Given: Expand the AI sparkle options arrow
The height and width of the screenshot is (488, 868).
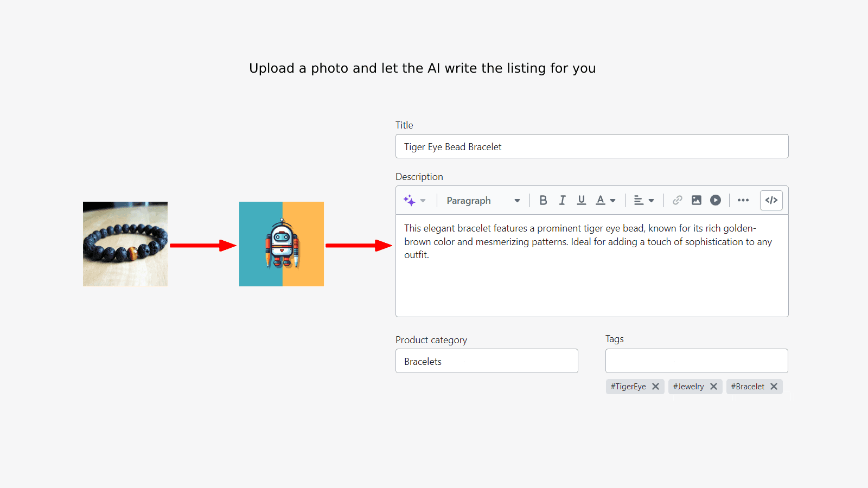Looking at the screenshot, I should tap(423, 201).
